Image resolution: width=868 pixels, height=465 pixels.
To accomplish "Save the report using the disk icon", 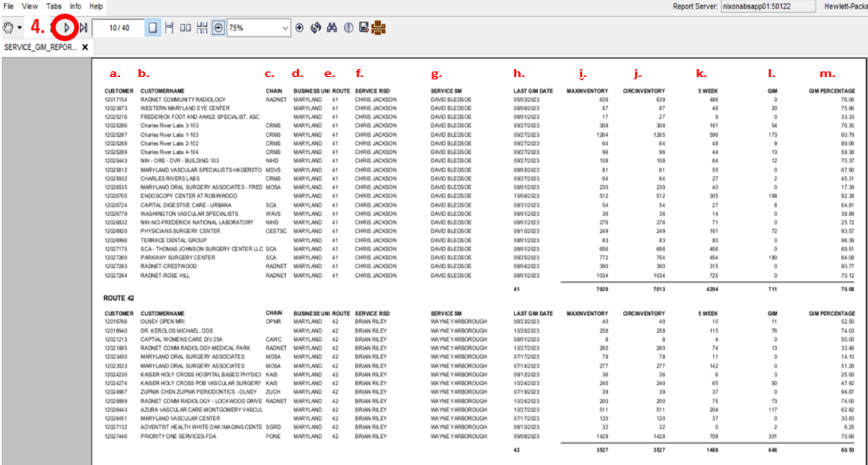I will tap(364, 28).
